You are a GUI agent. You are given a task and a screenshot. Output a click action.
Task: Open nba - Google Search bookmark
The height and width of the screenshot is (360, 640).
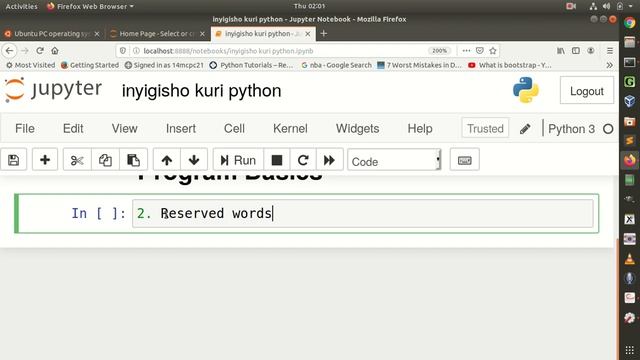tap(336, 65)
